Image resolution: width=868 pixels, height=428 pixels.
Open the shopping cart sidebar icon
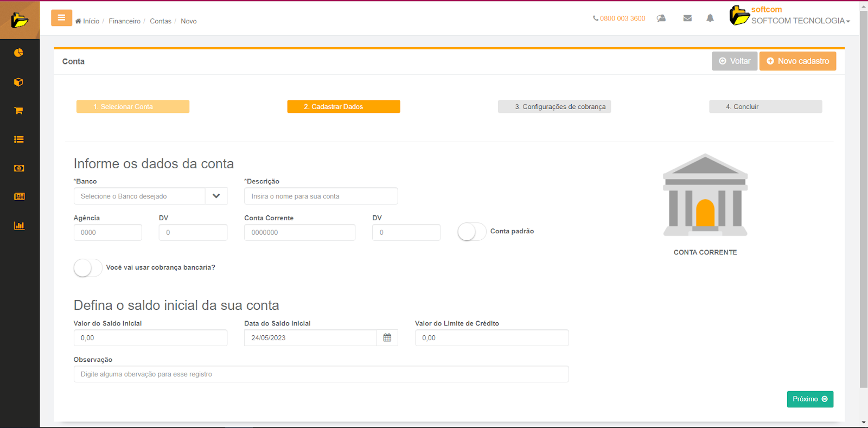[x=19, y=111]
